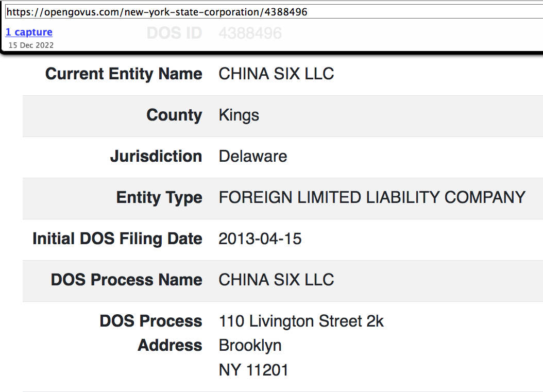Select the Kings county value
The height and width of the screenshot is (392, 543).
point(239,115)
